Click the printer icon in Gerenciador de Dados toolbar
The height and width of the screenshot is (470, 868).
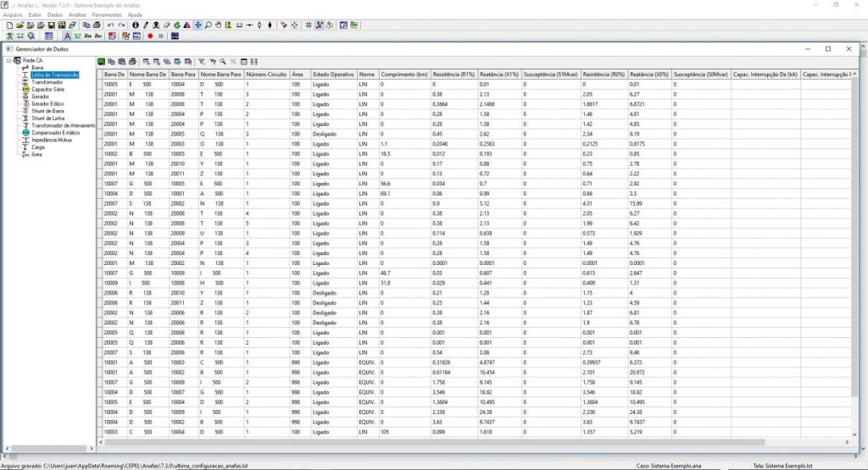(132, 62)
